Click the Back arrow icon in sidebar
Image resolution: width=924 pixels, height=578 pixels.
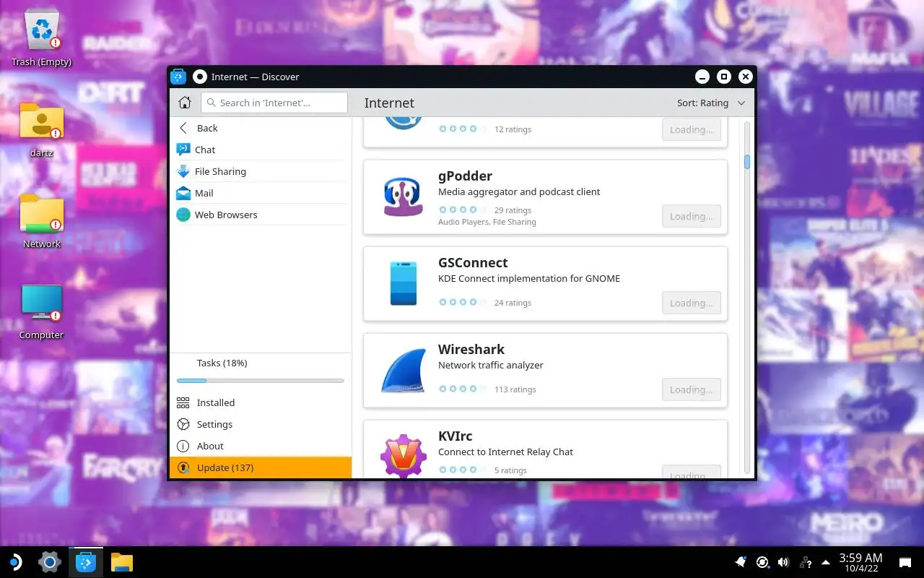coord(183,128)
